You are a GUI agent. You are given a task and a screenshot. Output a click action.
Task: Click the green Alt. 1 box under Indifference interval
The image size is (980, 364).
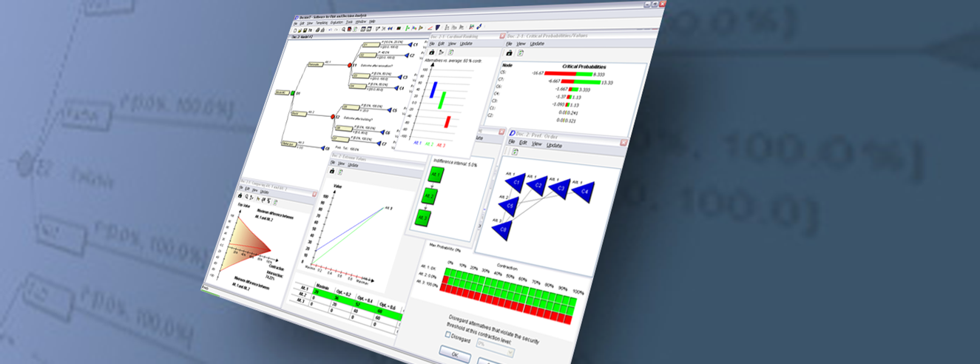point(436,175)
